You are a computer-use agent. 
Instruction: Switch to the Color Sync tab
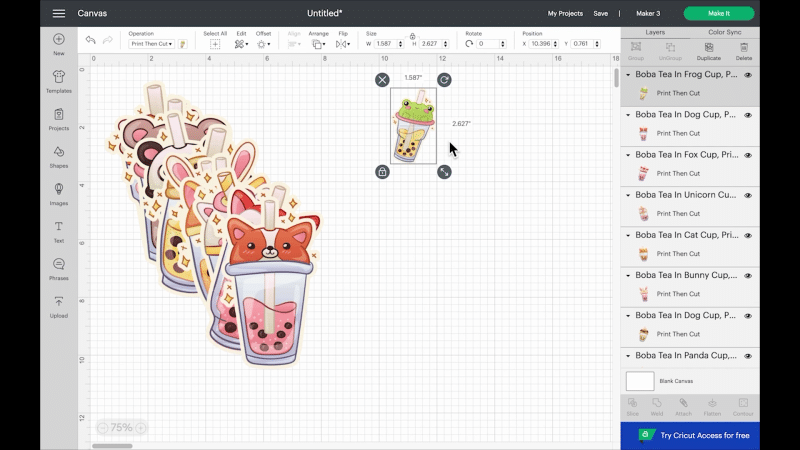point(724,32)
